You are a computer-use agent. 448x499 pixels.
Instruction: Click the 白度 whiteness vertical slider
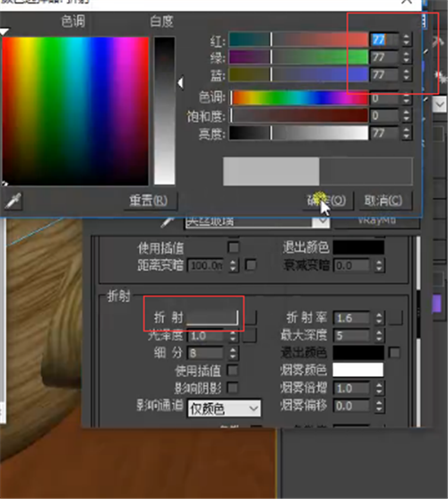tap(165, 110)
